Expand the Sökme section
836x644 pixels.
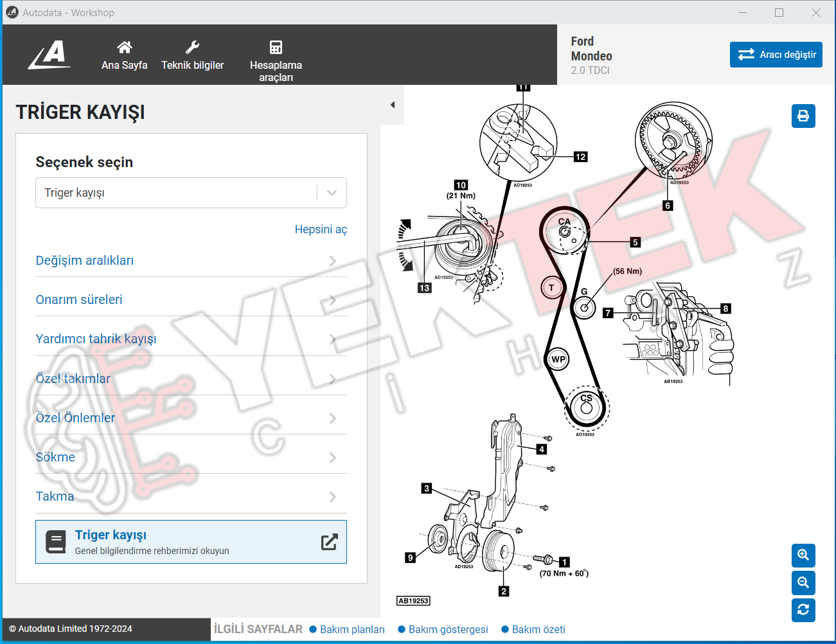pyautogui.click(x=191, y=457)
